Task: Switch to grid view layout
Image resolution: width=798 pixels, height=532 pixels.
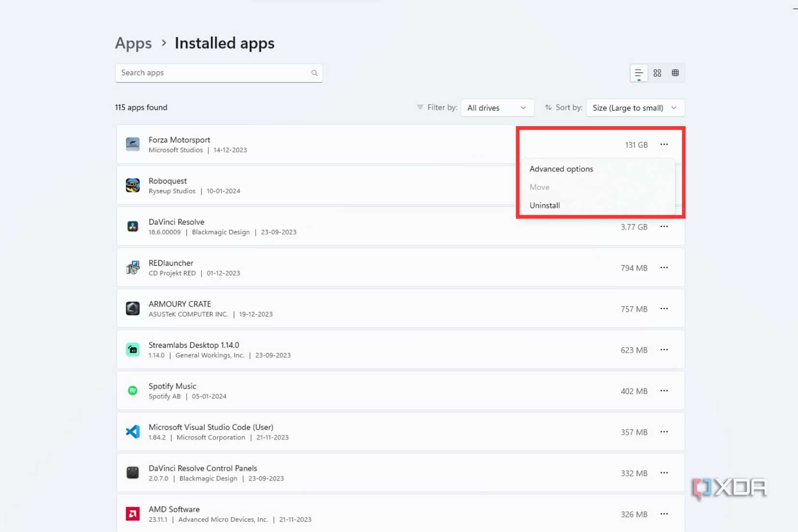Action: pos(657,73)
